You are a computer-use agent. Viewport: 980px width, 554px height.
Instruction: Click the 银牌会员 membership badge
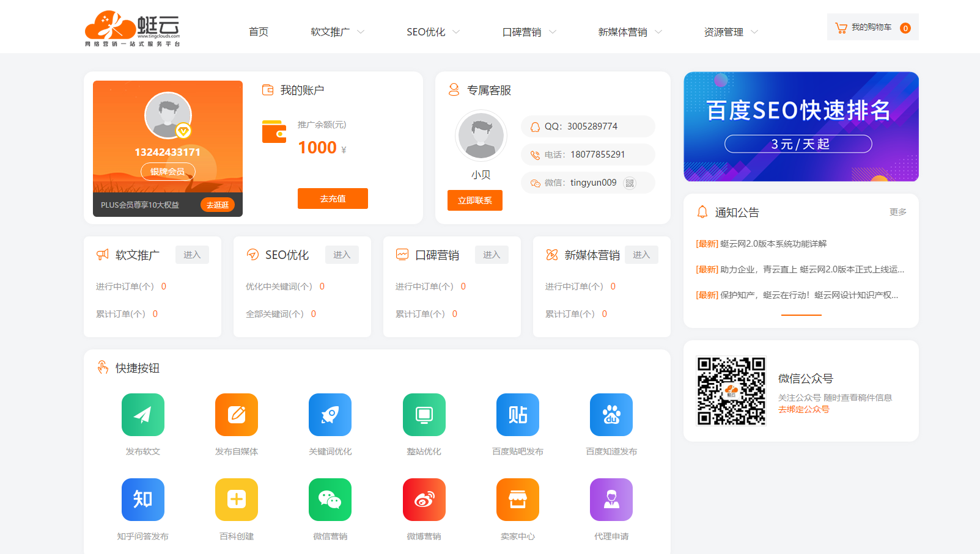pos(168,172)
